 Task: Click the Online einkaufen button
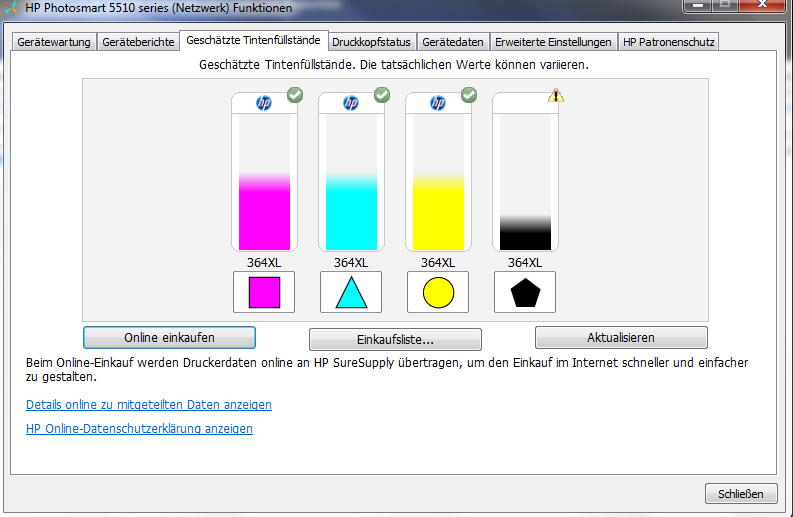coord(169,337)
